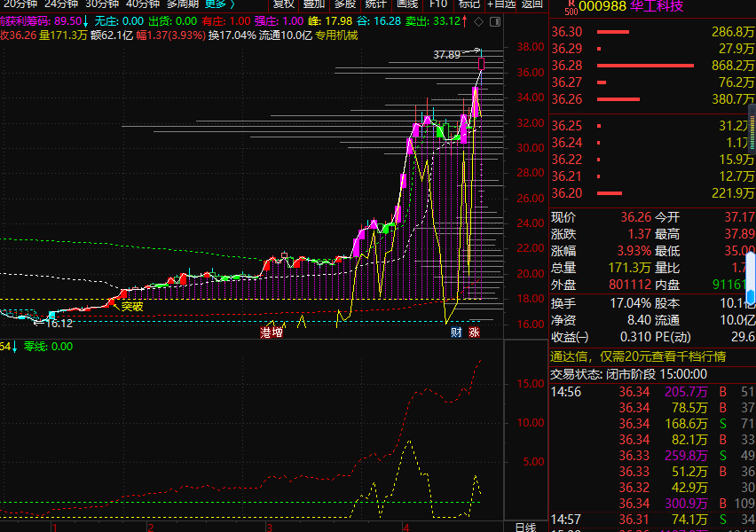The image size is (756, 532).
Task: Expand the lower indicator's down arrow
Action: click(14, 347)
